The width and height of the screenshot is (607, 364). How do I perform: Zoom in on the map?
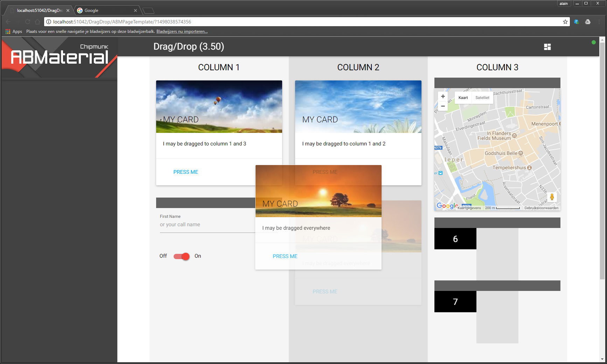click(443, 97)
